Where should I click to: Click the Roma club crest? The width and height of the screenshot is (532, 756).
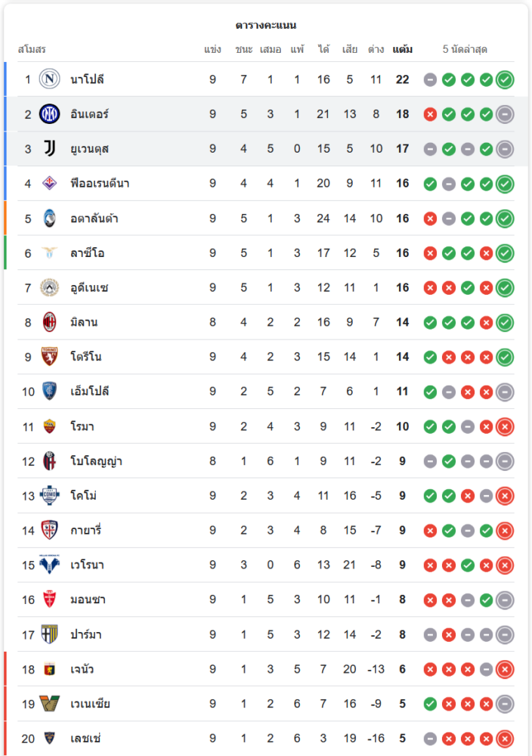[50, 426]
